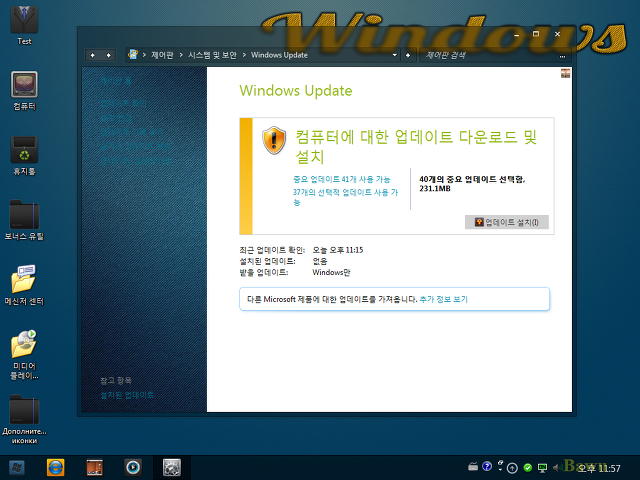Open the file explorer taskbar icon
Screen dimensions: 640x480
pos(94,468)
